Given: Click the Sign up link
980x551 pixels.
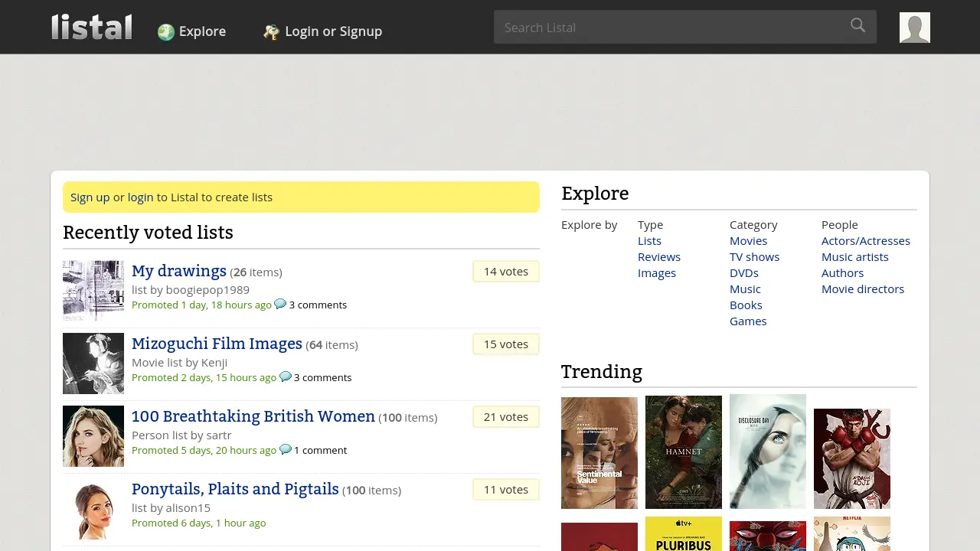Looking at the screenshot, I should click(x=90, y=197).
